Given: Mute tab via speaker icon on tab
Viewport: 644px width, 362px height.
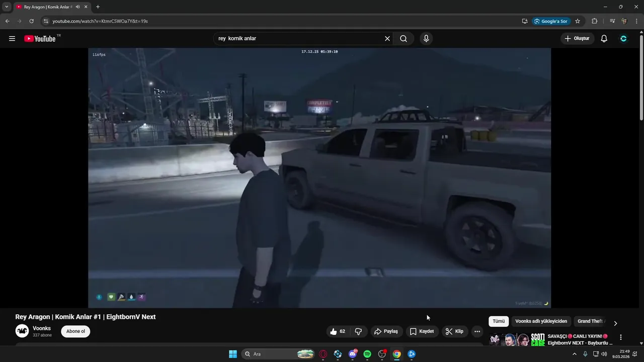Looking at the screenshot, I should [x=77, y=7].
